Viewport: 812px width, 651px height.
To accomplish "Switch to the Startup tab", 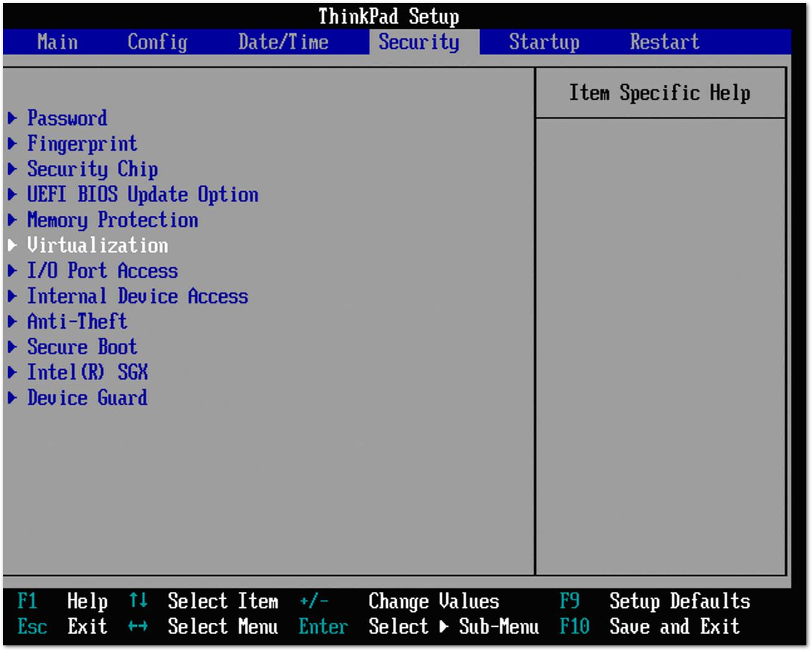I will [x=544, y=42].
